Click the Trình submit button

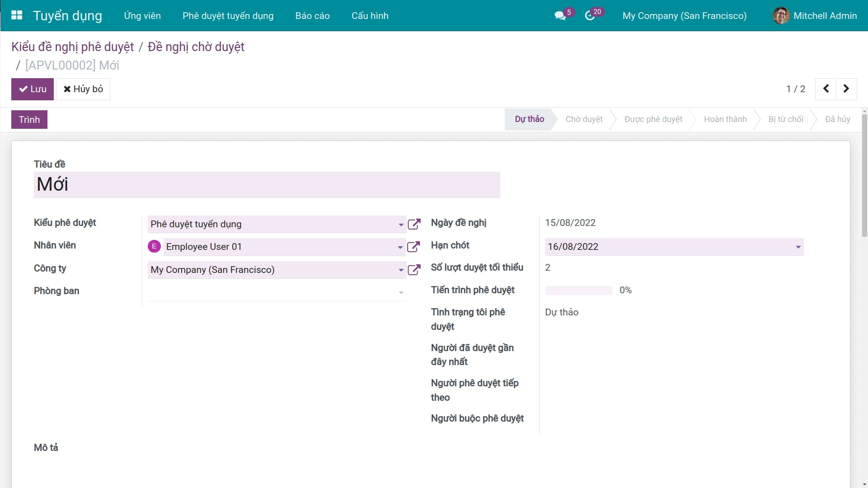(29, 120)
